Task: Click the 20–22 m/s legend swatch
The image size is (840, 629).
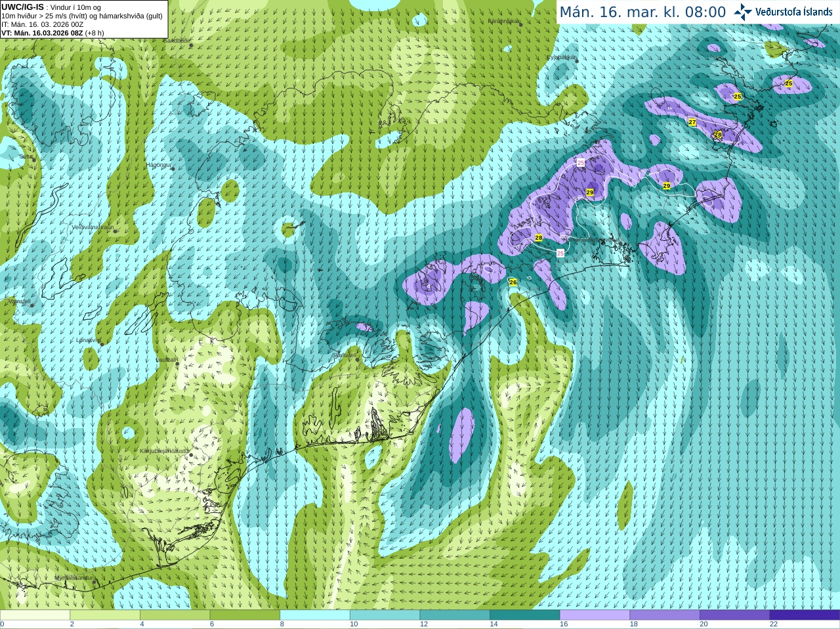Action: point(735,615)
